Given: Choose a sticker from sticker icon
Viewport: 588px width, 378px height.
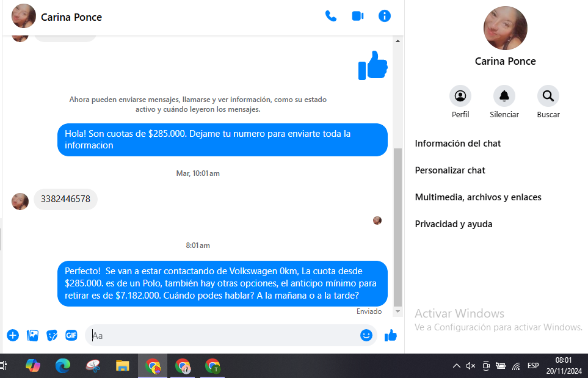Looking at the screenshot, I should pos(53,335).
